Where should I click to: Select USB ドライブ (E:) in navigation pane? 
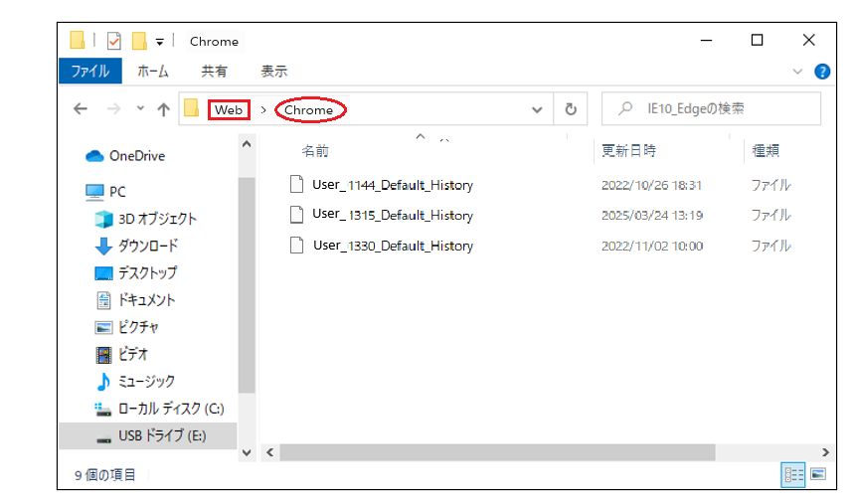point(148,435)
